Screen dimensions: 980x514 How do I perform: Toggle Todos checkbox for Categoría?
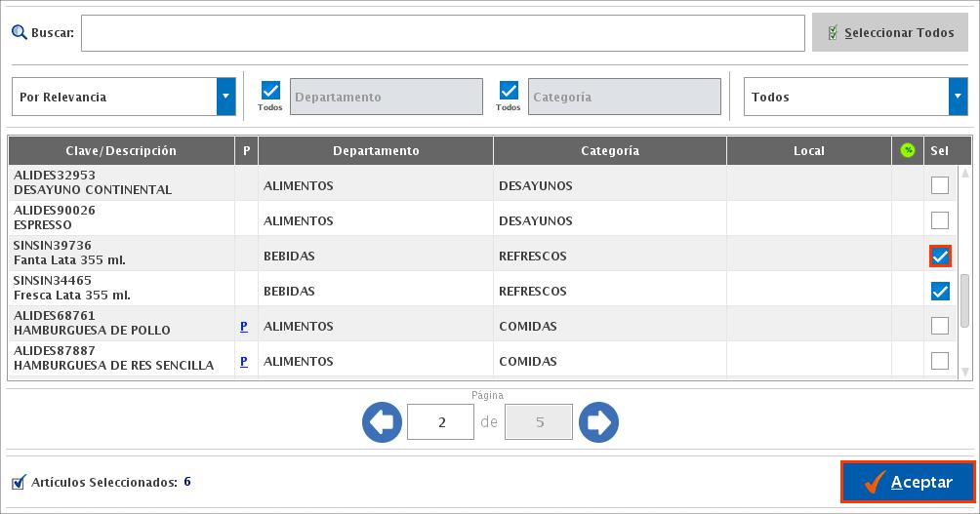click(x=509, y=91)
